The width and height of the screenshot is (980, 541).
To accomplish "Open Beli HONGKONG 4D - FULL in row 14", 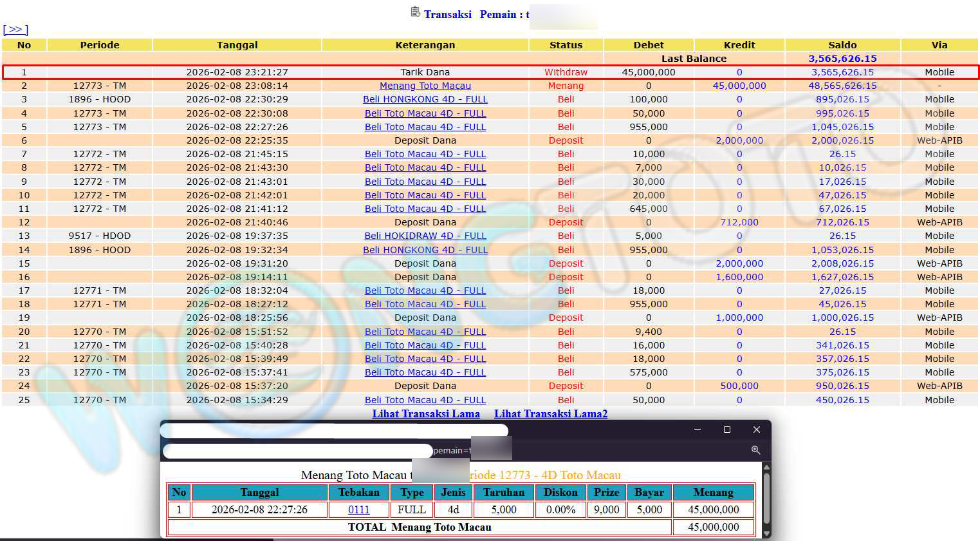I will click(x=425, y=250).
